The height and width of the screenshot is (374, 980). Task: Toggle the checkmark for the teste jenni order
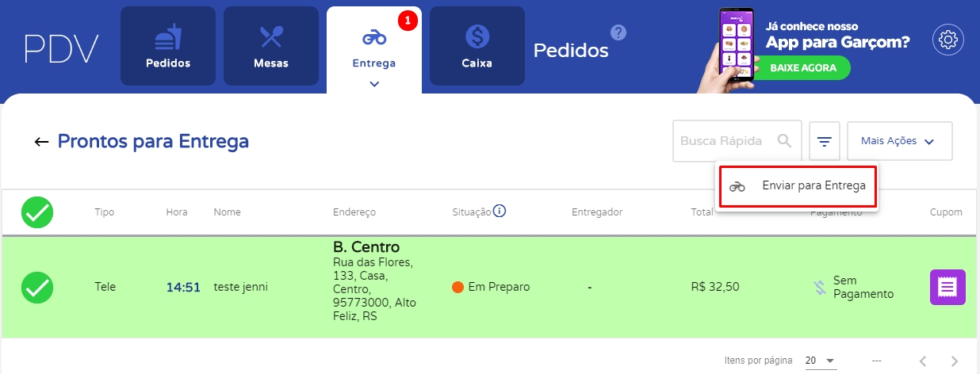pyautogui.click(x=37, y=287)
